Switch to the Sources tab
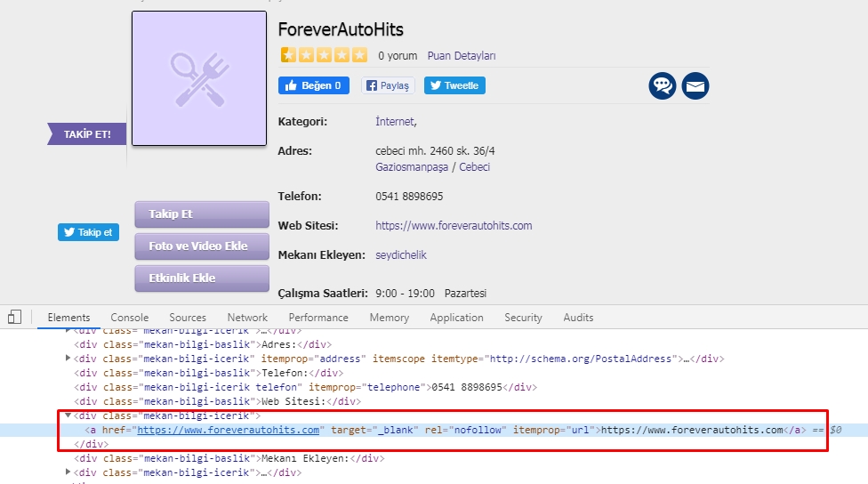The image size is (868, 484). pyautogui.click(x=188, y=318)
